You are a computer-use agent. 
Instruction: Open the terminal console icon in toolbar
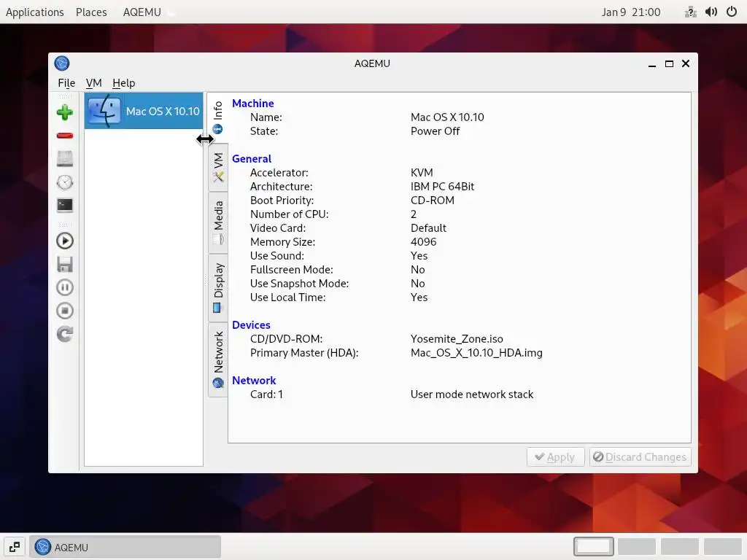click(65, 205)
